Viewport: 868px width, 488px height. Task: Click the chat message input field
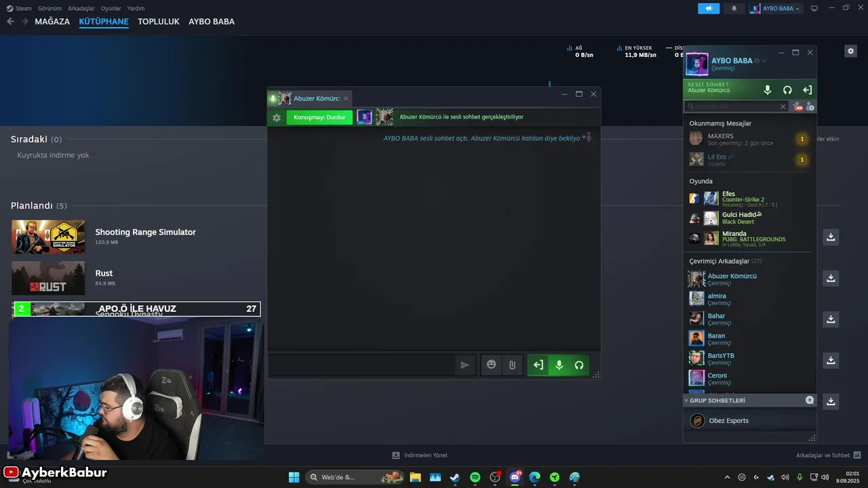click(x=362, y=365)
